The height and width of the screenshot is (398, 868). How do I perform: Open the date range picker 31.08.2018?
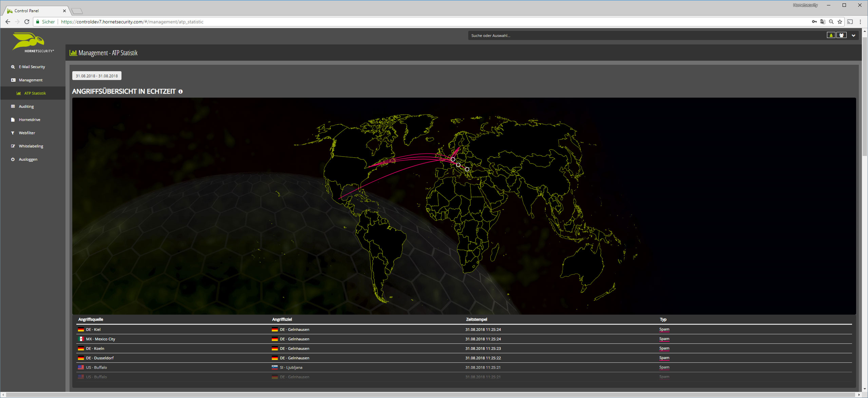pos(97,76)
